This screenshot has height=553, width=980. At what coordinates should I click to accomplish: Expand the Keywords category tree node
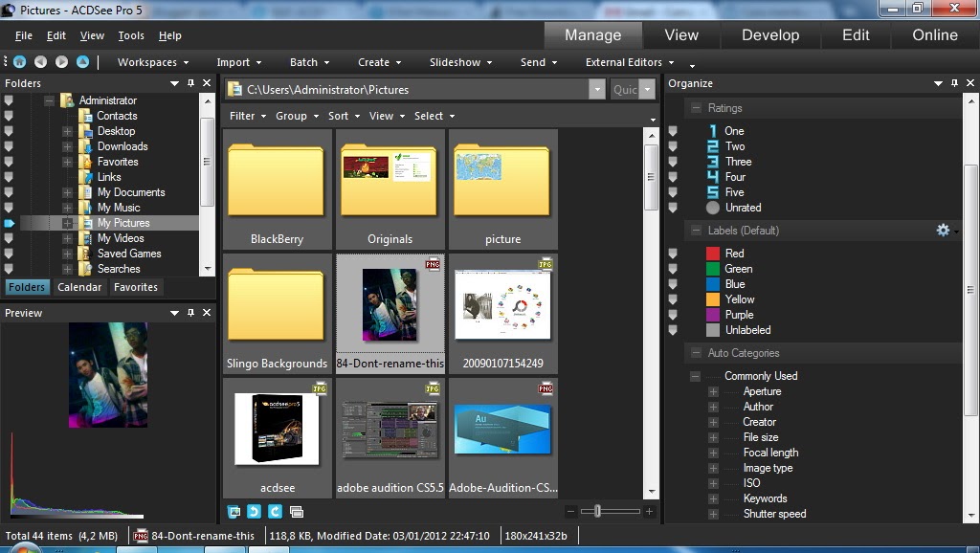713,498
